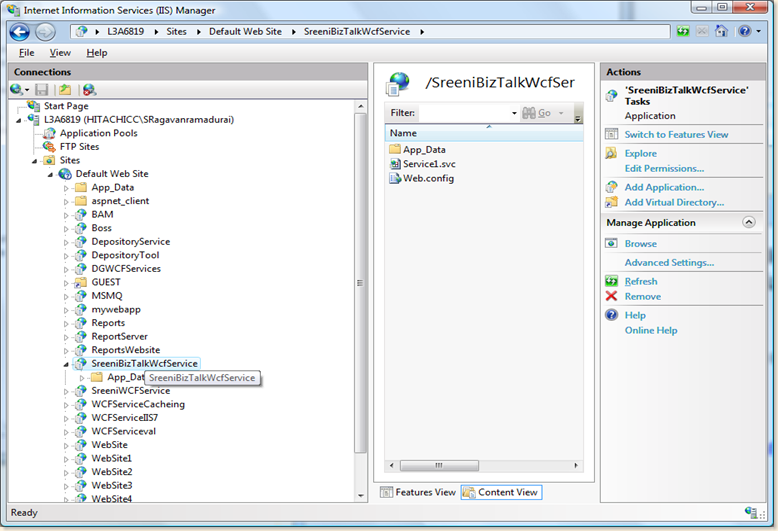Select the WCFServiceIIS7 tree item
This screenshot has width=778, height=531.
click(125, 418)
